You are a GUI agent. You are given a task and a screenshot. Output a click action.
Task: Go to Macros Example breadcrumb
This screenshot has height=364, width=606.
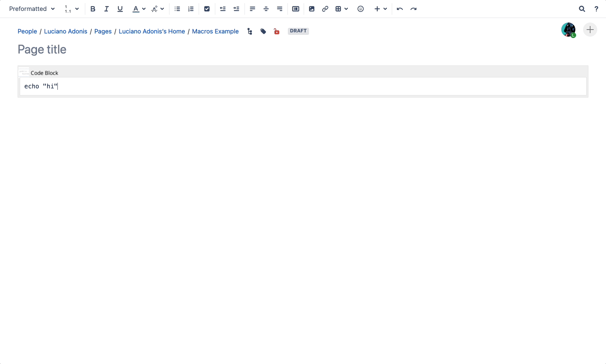(215, 31)
